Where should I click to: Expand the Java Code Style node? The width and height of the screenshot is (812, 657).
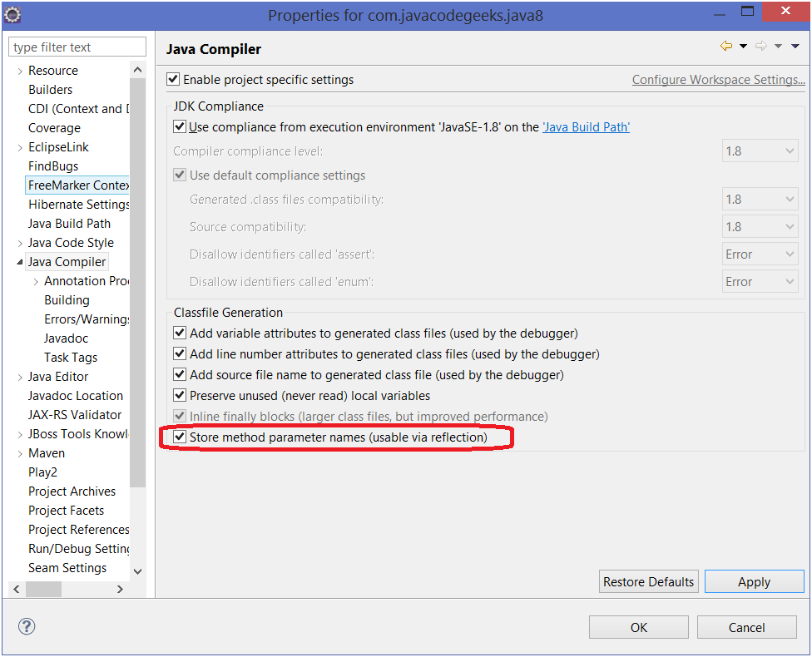[20, 244]
